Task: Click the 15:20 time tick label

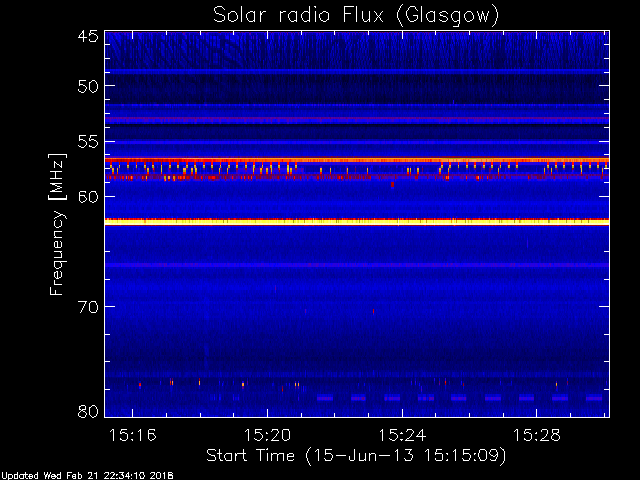Action: click(x=267, y=436)
